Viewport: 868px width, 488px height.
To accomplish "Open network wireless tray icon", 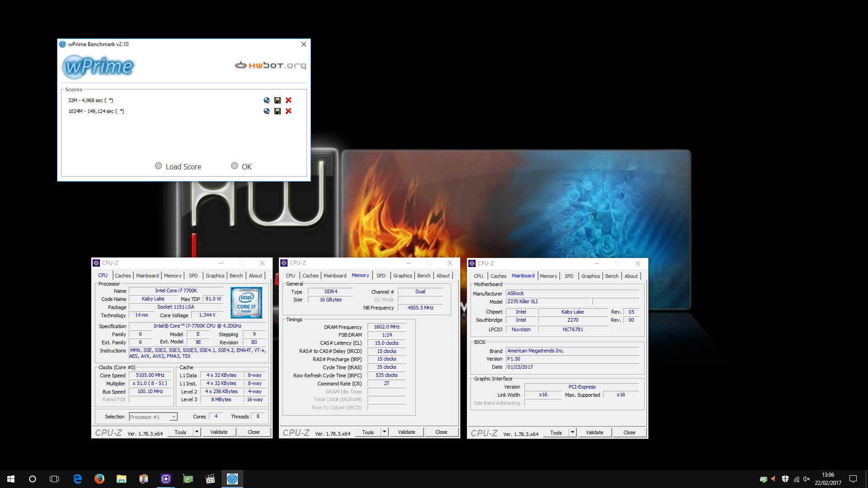I will [x=796, y=479].
